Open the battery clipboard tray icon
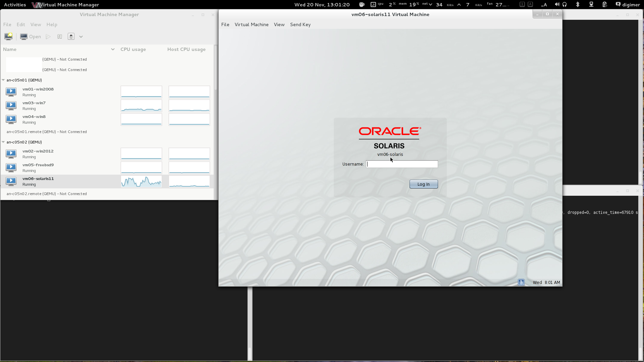The height and width of the screenshot is (362, 644). pyautogui.click(x=604, y=5)
